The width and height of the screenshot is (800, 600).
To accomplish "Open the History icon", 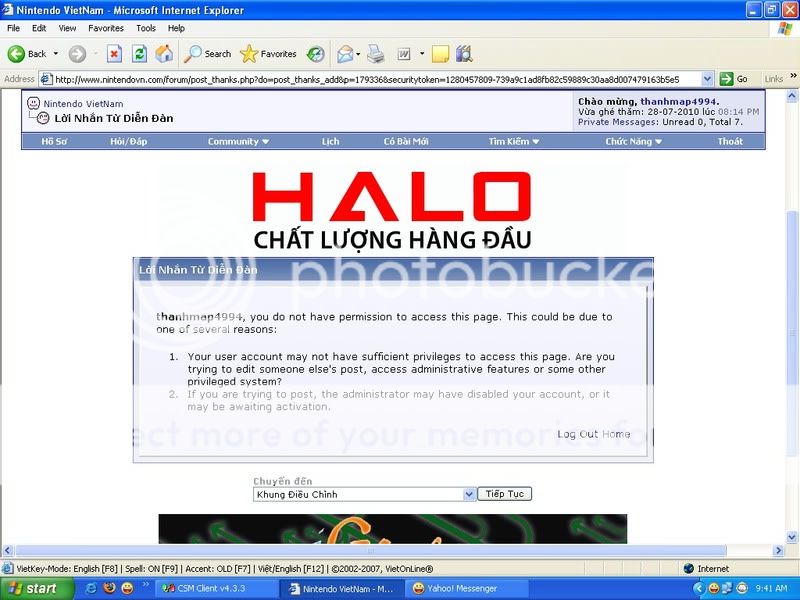I will click(315, 54).
